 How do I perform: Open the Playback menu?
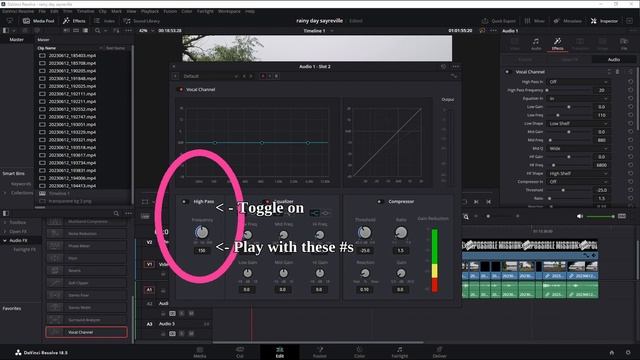150,11
